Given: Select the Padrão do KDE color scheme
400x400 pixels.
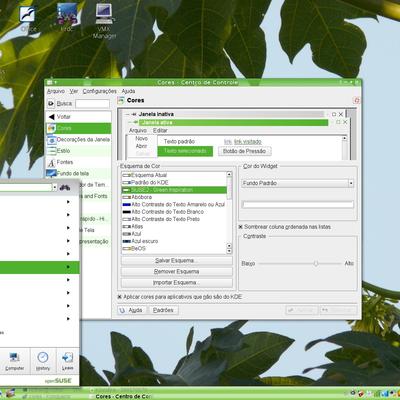Looking at the screenshot, I should click(x=174, y=182).
